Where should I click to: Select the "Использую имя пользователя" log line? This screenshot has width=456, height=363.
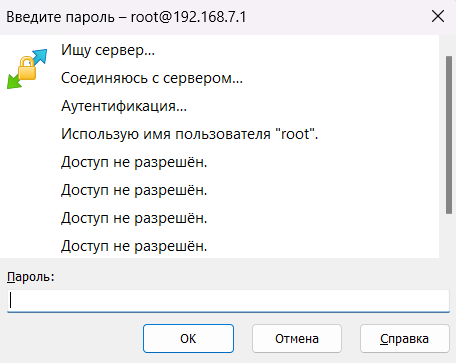tap(189, 134)
